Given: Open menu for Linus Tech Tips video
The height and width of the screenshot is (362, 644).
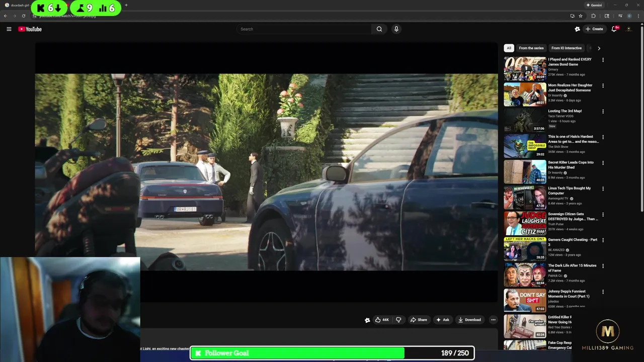Looking at the screenshot, I should tap(603, 189).
